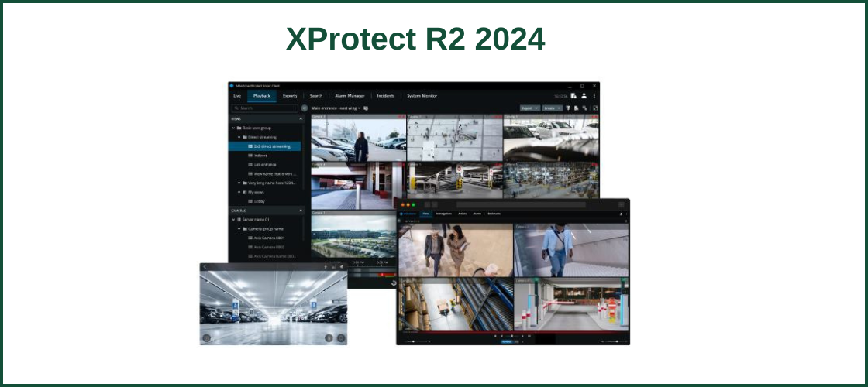Open the Create dropdown button
The height and width of the screenshot is (387, 868).
[553, 108]
